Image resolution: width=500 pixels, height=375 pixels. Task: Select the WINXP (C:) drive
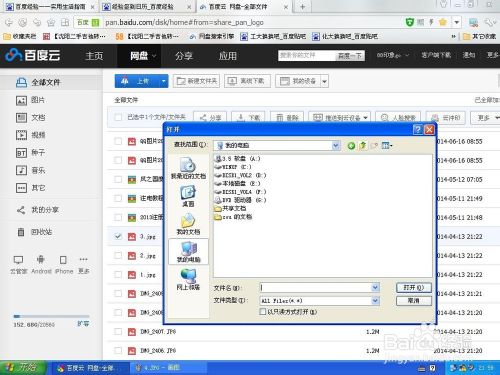click(x=233, y=167)
